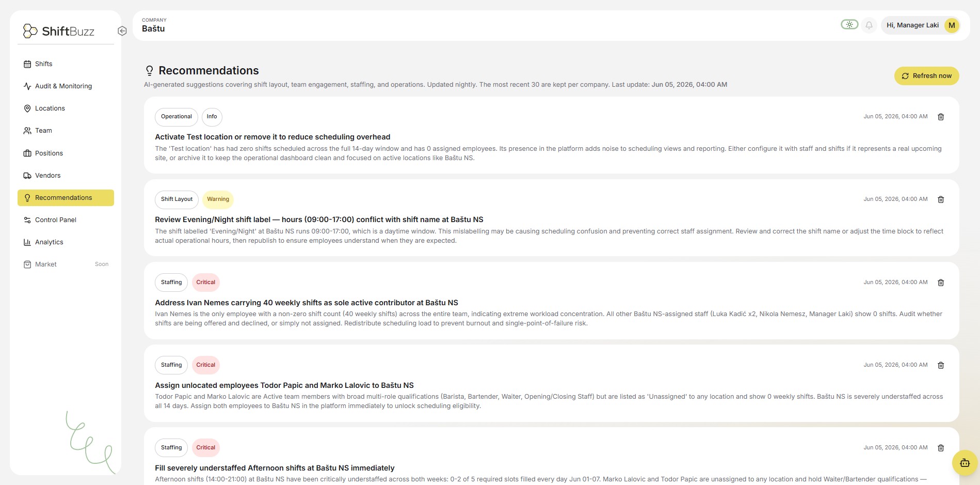Click the 'Fill severely understaffed Afternoon shifts' title
Viewport: 980px width, 485px height.
tap(275, 468)
